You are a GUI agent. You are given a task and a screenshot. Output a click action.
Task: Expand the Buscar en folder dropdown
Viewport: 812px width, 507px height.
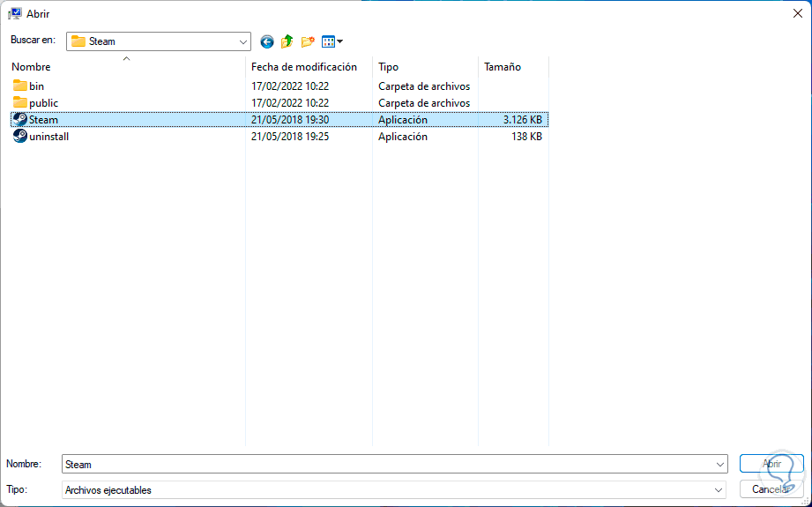coord(242,41)
